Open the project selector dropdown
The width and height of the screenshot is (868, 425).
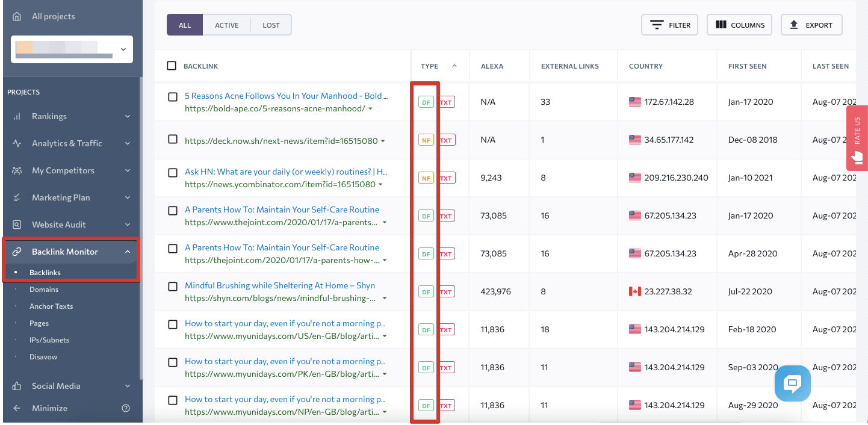[72, 49]
